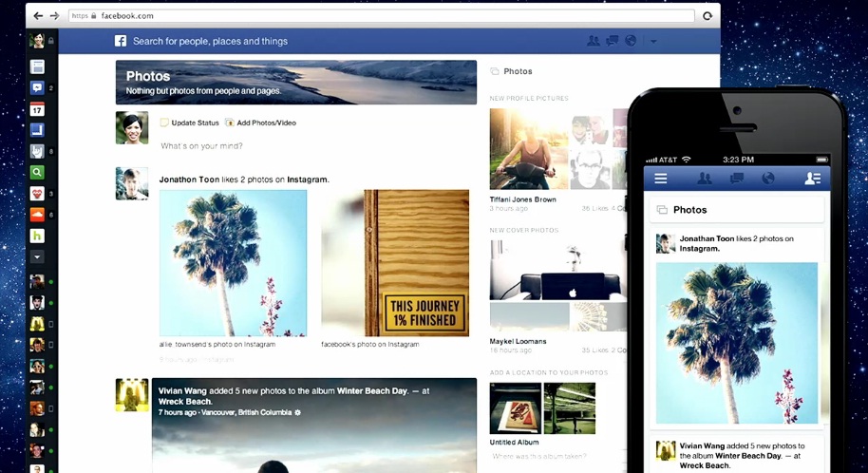Reload the page with the refresh icon
Screen dimensions: 868x473
pos(708,16)
